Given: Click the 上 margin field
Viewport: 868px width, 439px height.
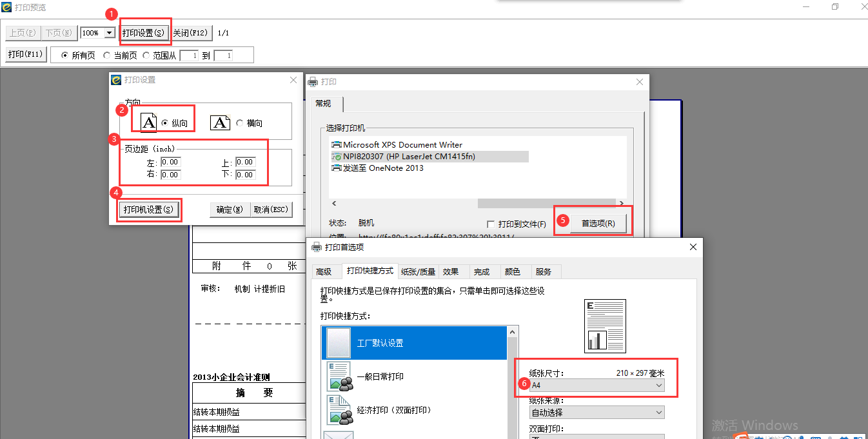Looking at the screenshot, I should pos(246,162).
